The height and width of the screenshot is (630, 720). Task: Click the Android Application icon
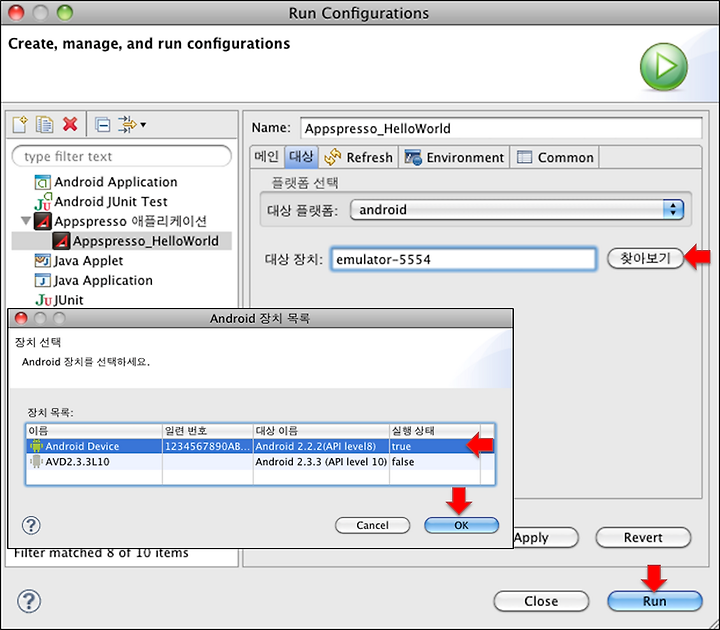pos(42,182)
